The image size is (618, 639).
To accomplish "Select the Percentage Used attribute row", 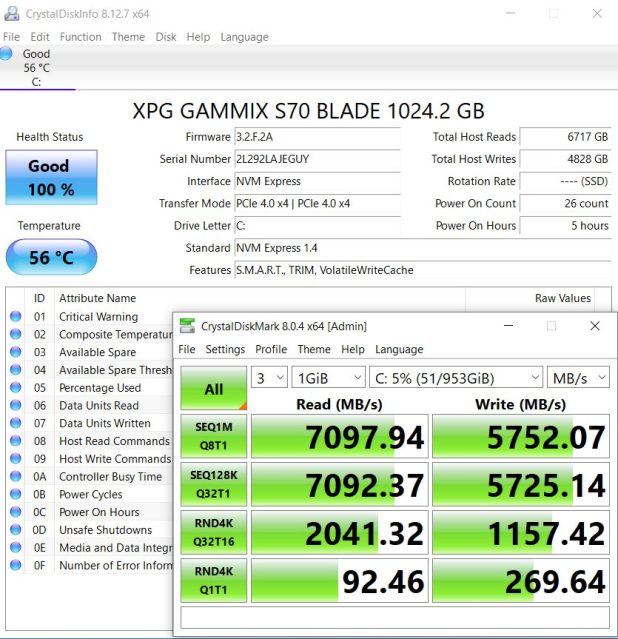I will coord(90,388).
